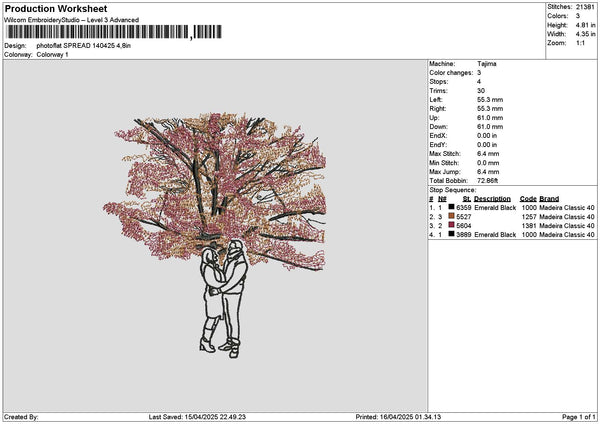Select stitch count 5604 in stop 3
The height and width of the screenshot is (424, 600).
tap(464, 225)
